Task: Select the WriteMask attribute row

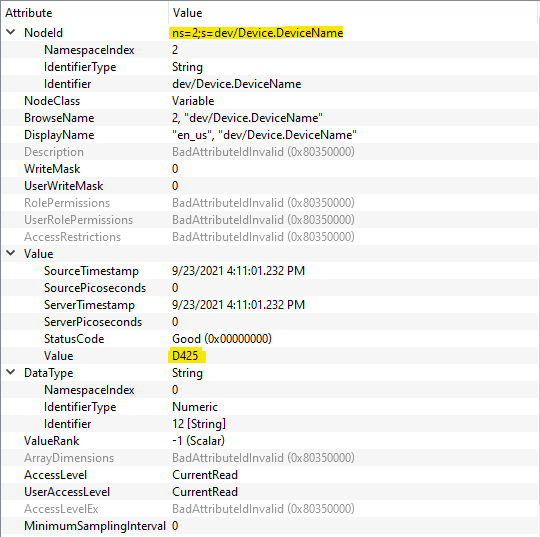Action: [270, 169]
